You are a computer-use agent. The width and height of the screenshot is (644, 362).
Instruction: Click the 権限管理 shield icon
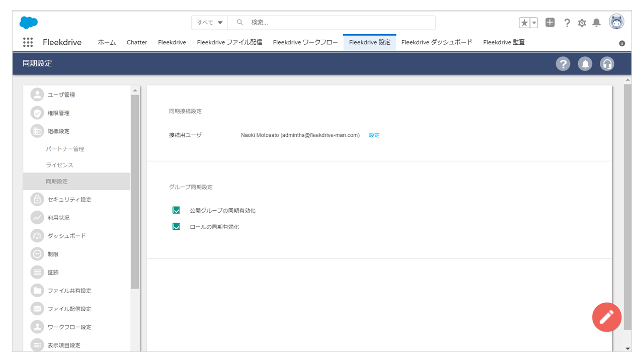click(37, 113)
